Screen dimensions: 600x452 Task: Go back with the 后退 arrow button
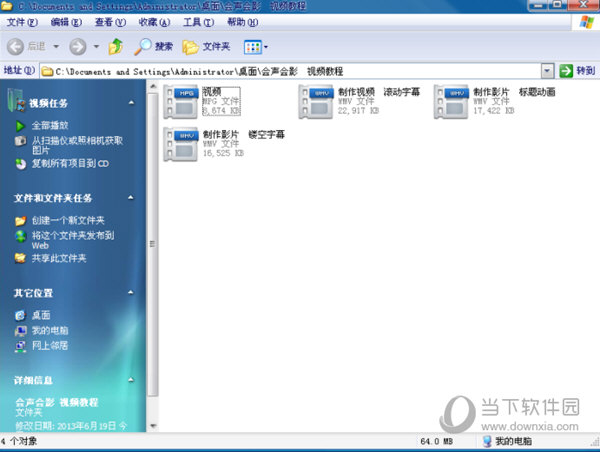pyautogui.click(x=26, y=47)
